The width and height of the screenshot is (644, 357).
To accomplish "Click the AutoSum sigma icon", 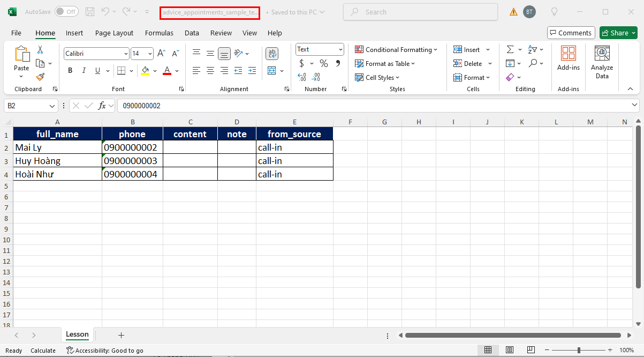I will (x=510, y=49).
